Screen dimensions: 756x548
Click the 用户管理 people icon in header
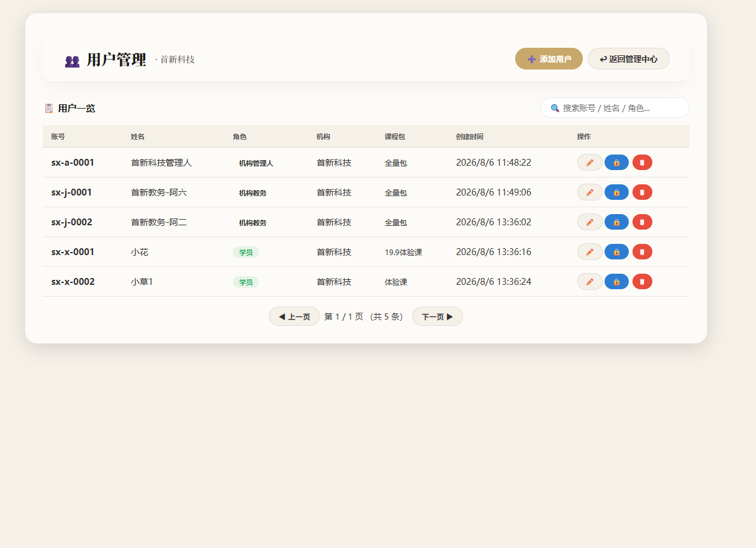point(72,61)
